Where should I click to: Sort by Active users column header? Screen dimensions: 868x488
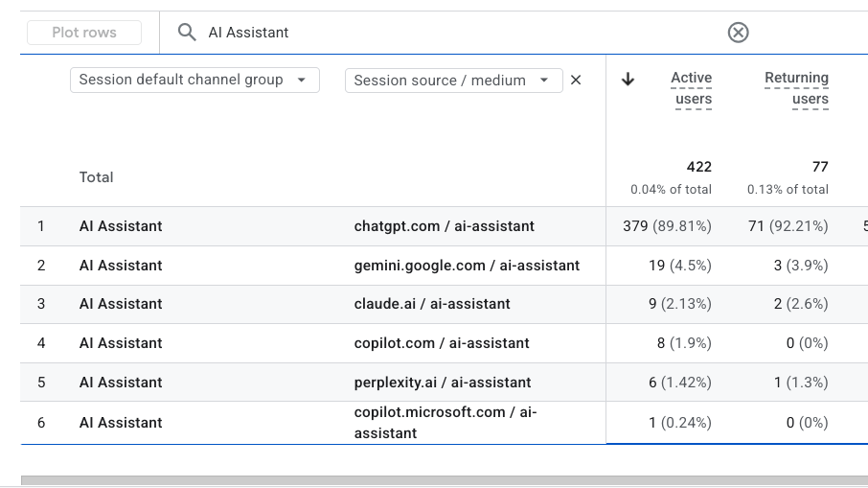point(692,88)
